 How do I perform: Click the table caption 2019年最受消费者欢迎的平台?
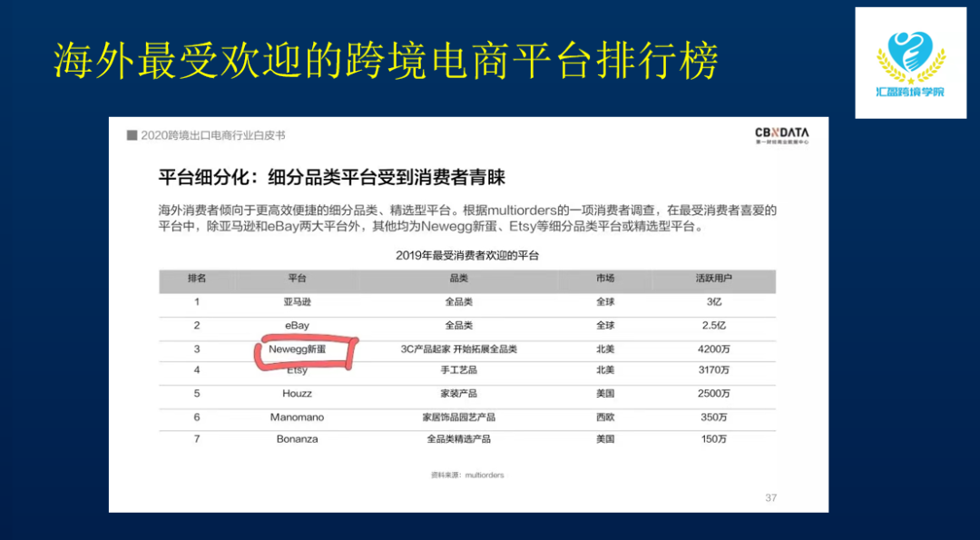click(x=467, y=255)
